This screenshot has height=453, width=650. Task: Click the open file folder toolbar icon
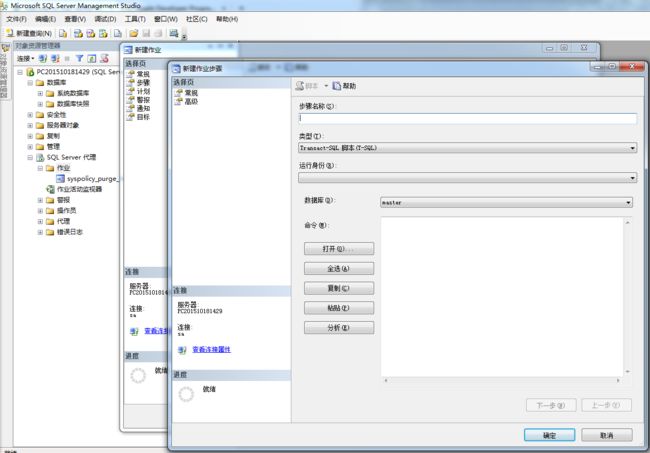(133, 33)
